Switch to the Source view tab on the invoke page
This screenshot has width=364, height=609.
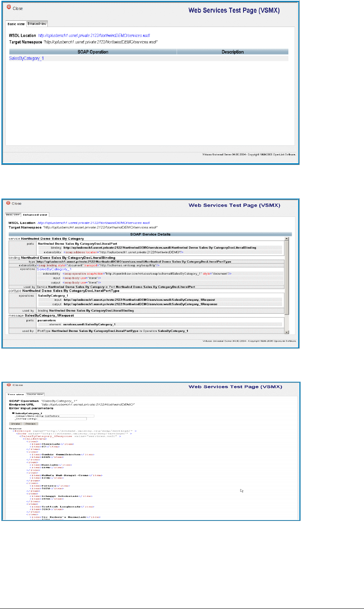point(35,394)
